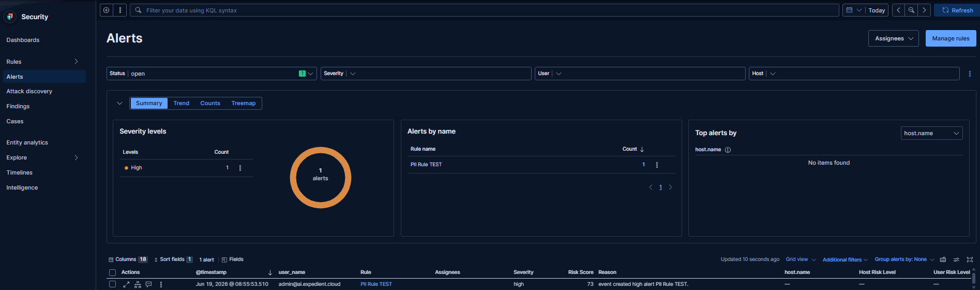980x290 pixels.
Task: Open the notes icon in the alert row
Action: [149, 284]
